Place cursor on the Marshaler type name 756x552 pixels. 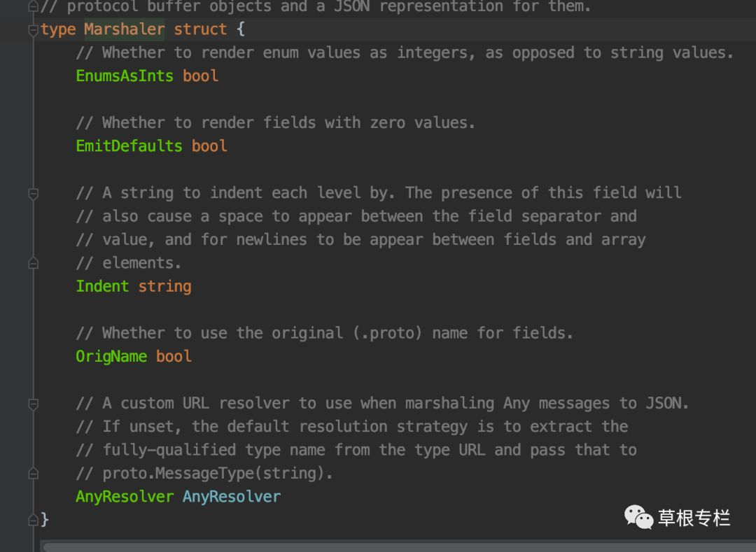pos(124,29)
